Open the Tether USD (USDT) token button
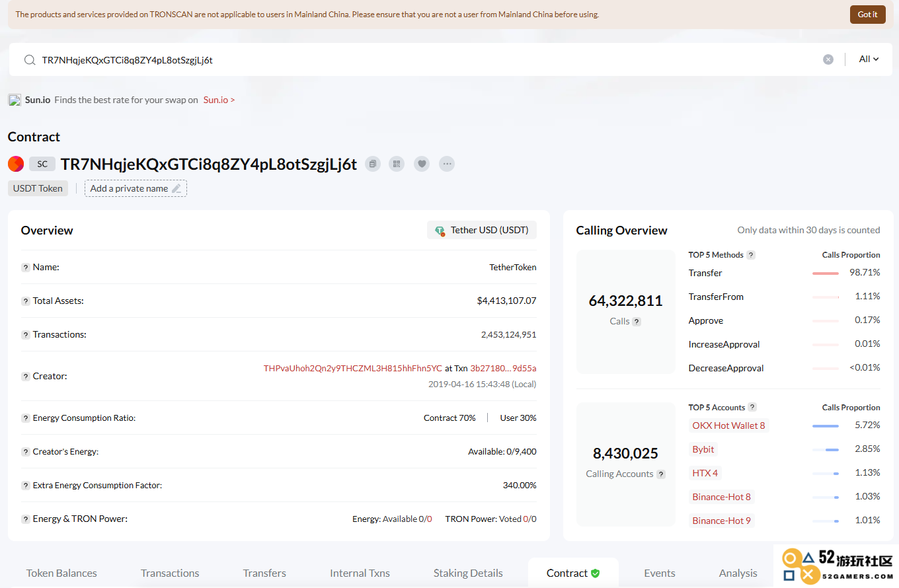This screenshot has height=588, width=899. (482, 231)
